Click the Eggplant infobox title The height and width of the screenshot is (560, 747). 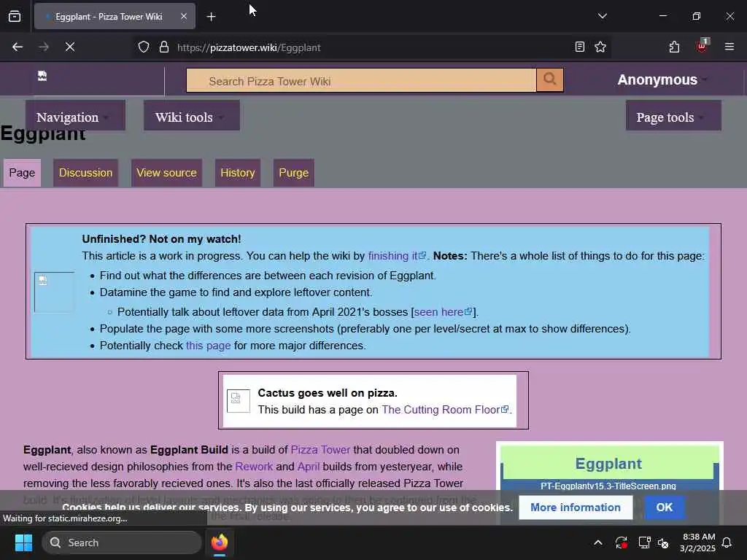(x=608, y=463)
